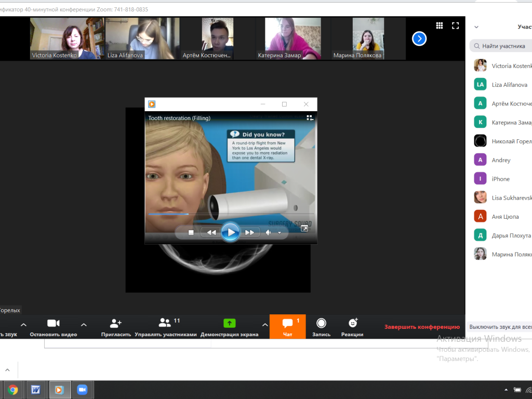Click Катерина Замар green avatar
Image resolution: width=532 pixels, height=399 pixels.
[480, 122]
